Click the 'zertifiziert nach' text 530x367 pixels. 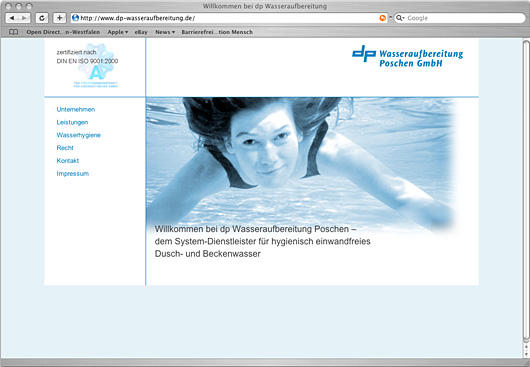(x=76, y=52)
